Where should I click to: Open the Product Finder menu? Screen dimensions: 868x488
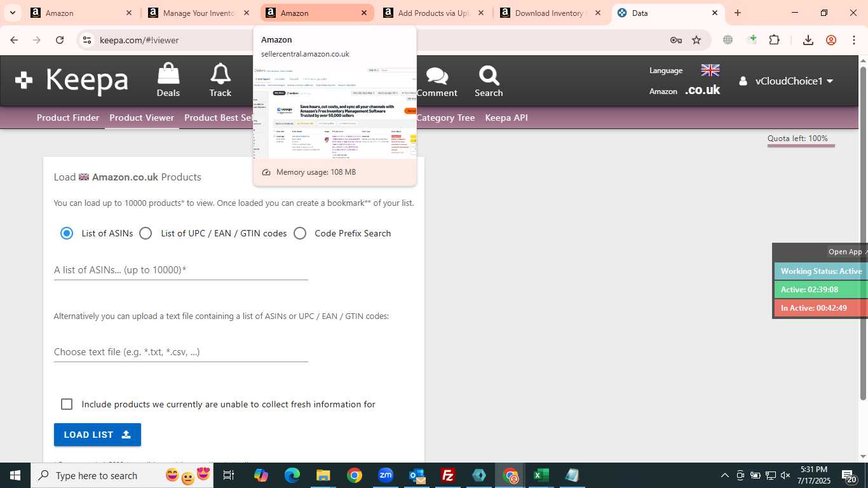tap(68, 118)
